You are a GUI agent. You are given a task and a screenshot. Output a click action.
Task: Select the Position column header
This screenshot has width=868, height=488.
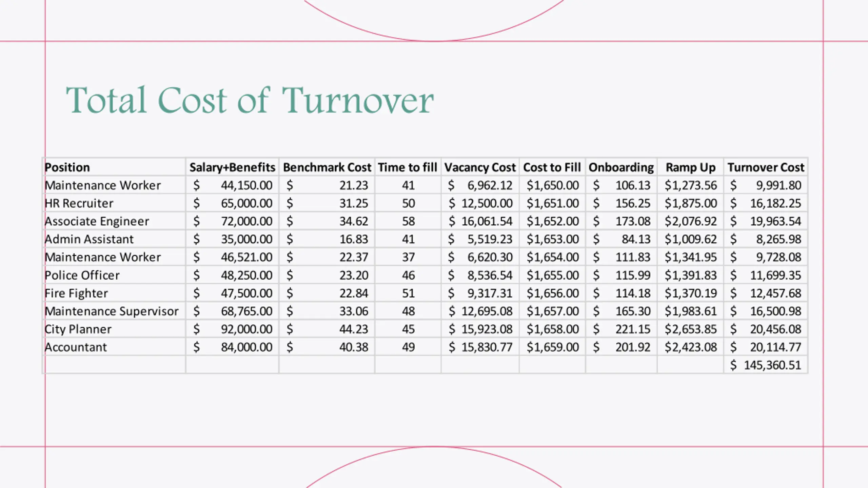[x=67, y=167]
